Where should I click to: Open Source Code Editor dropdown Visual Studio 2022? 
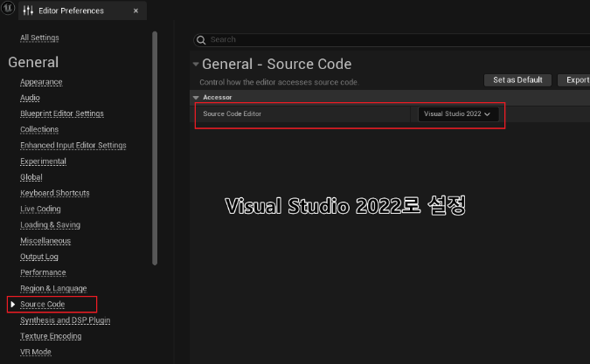(x=458, y=113)
